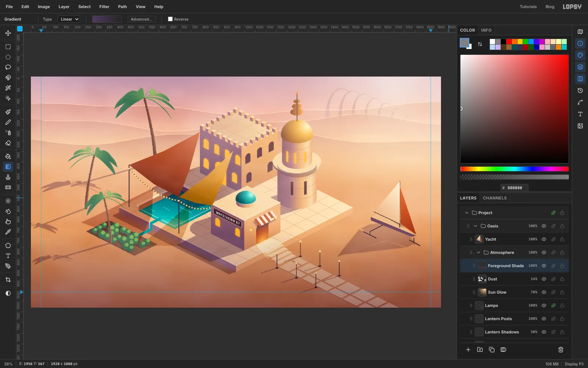Select the Lasso tool
The height and width of the screenshot is (368, 588).
pyautogui.click(x=8, y=67)
